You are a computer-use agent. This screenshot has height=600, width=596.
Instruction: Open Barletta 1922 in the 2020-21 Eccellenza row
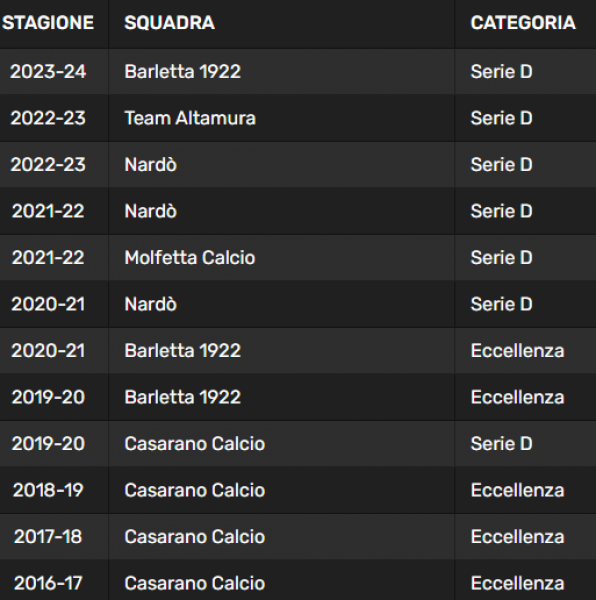pyautogui.click(x=182, y=351)
